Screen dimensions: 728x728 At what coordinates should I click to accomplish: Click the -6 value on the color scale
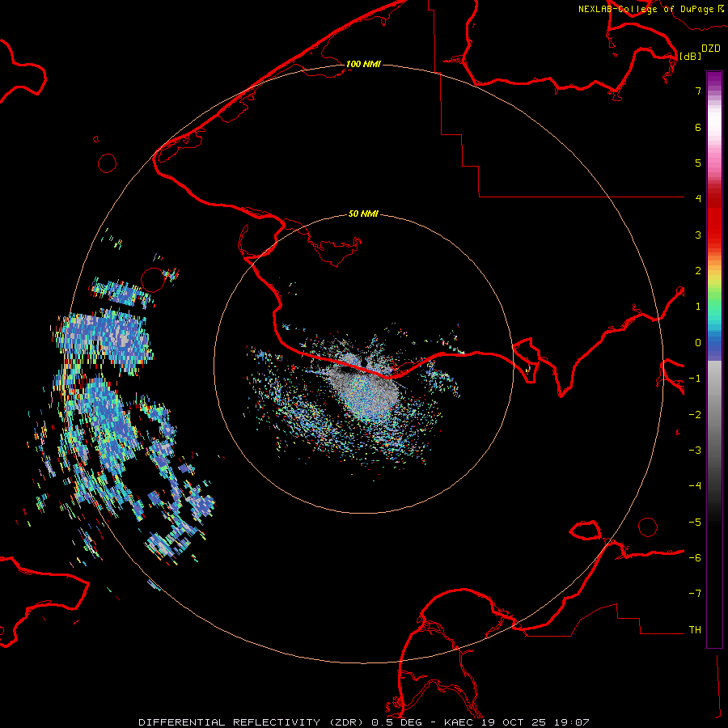pyautogui.click(x=695, y=558)
